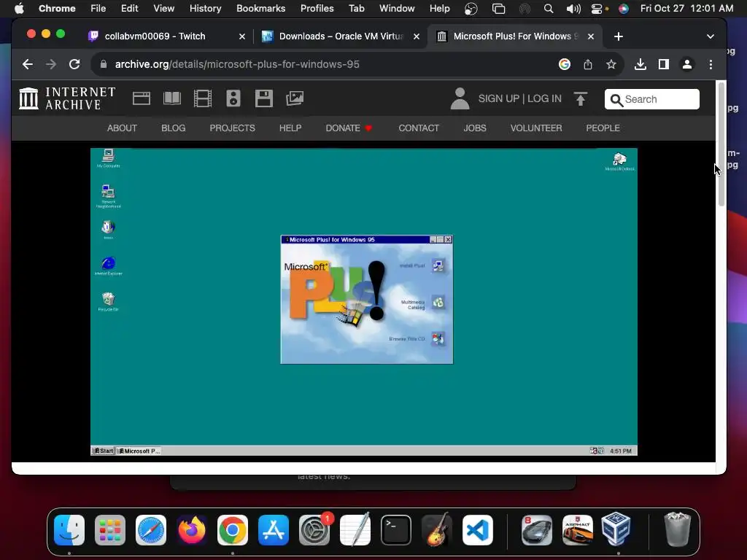Open the Software (floppy) archive icon
This screenshot has height=560, width=747.
click(263, 98)
